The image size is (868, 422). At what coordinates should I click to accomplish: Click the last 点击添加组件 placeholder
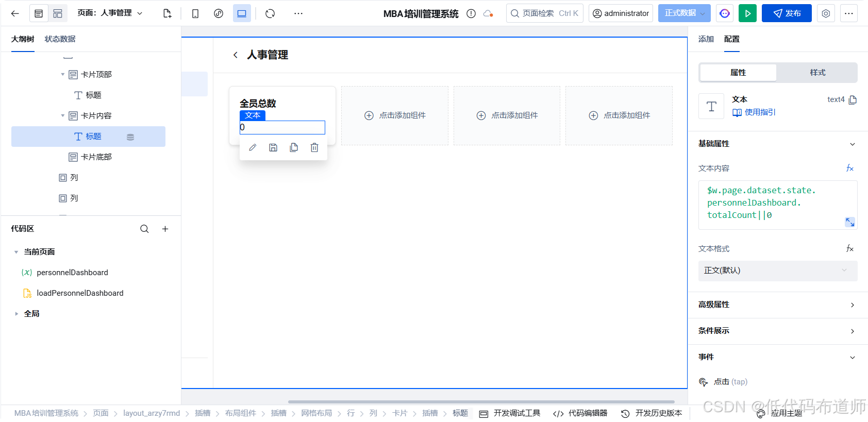619,115
